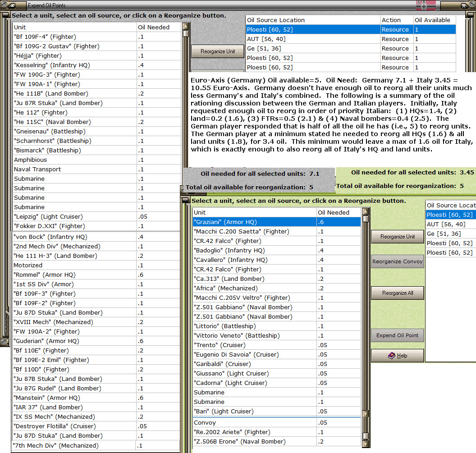Select the "Z.506B Erone" (Naval Bomber) unit

click(x=277, y=441)
